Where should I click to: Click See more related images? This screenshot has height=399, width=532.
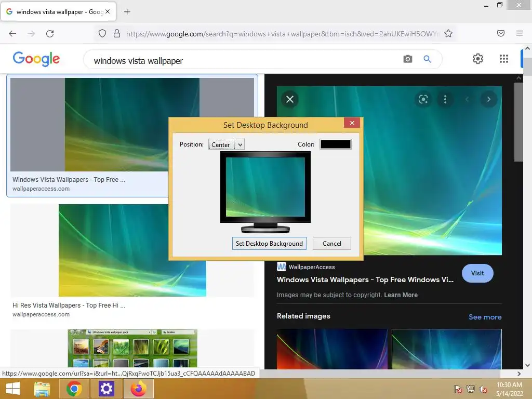click(485, 317)
